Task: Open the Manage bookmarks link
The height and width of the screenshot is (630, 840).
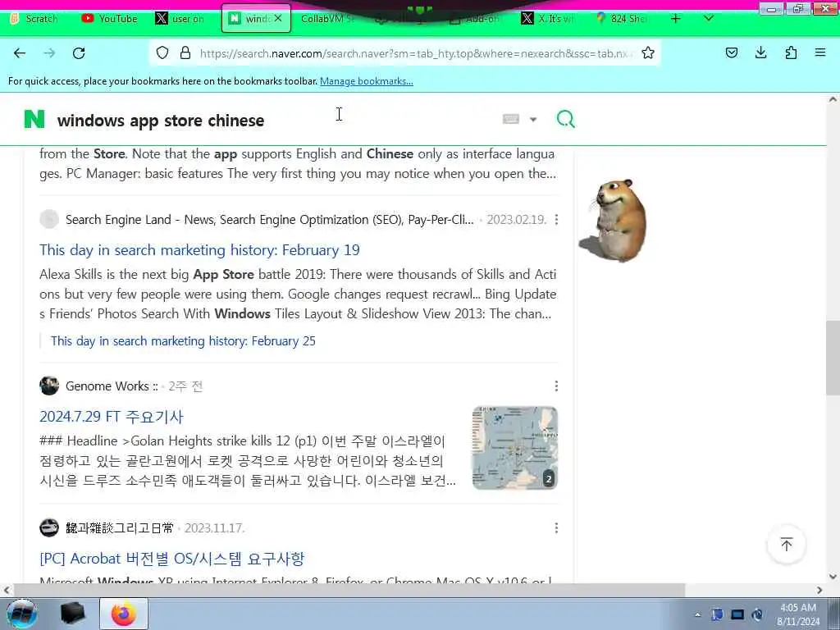Action: 367,81
